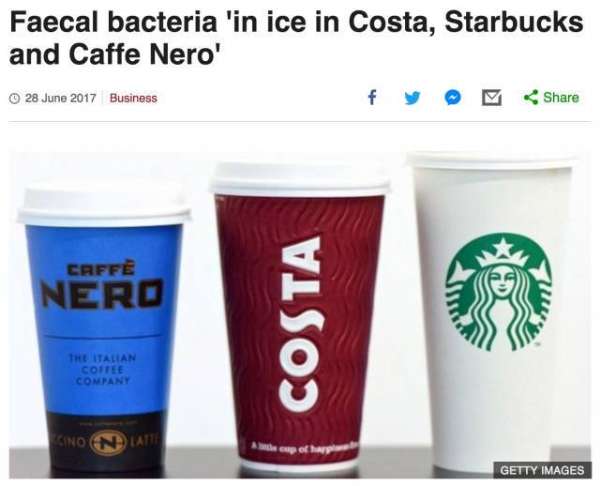Click the Getty Images credit label
Image resolution: width=600 pixels, height=486 pixels.
[x=542, y=470]
